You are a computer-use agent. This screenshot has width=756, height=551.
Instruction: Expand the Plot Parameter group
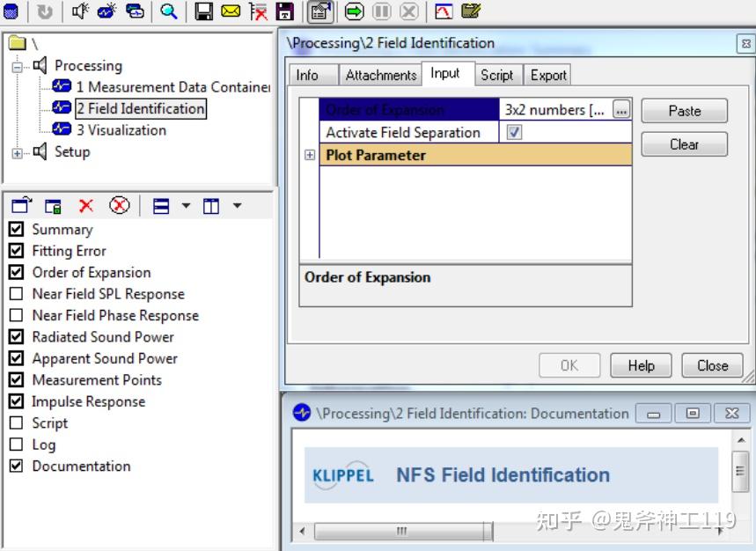310,155
